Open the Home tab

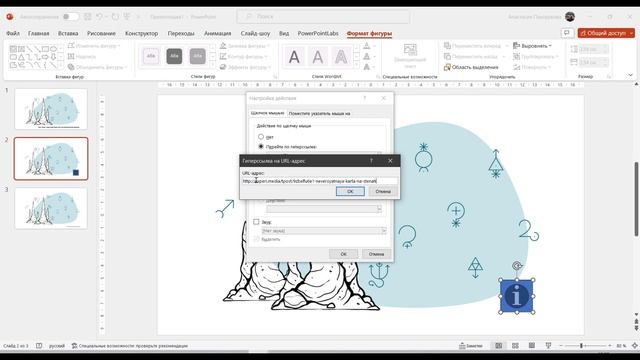[x=38, y=33]
